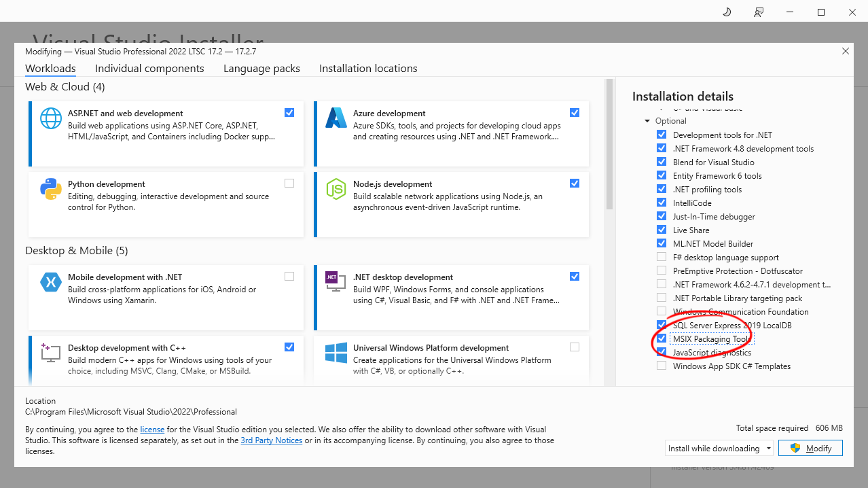Viewport: 868px width, 488px height.
Task: Check Universal Windows Platform development checkbox
Action: (x=575, y=347)
